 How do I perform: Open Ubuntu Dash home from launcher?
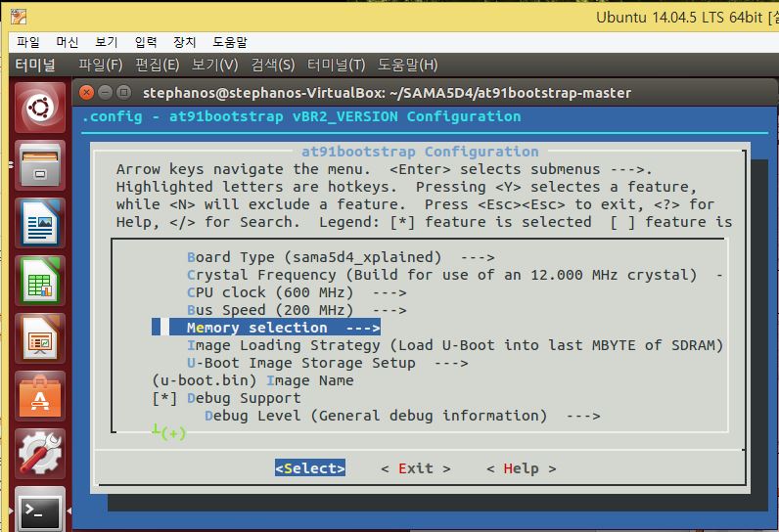tap(40, 108)
